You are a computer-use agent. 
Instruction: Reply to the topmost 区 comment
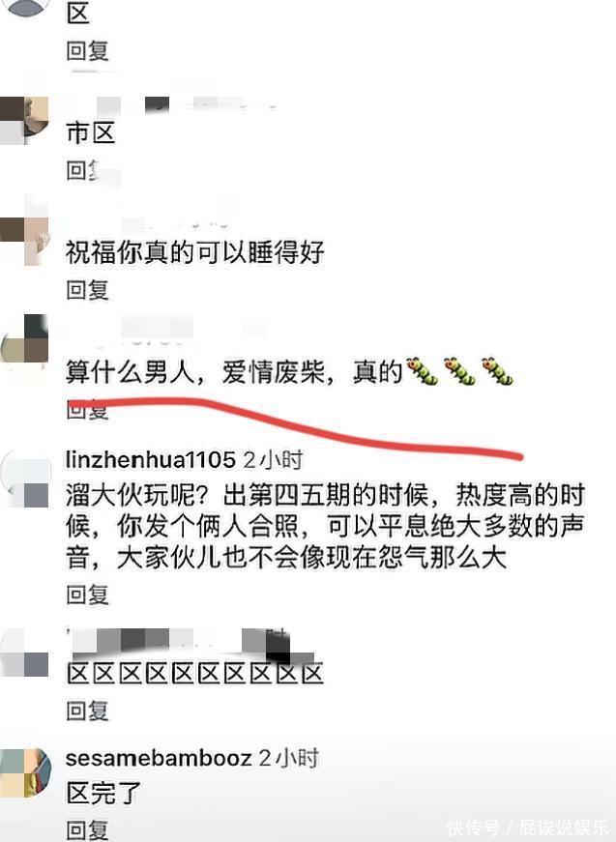click(x=88, y=51)
